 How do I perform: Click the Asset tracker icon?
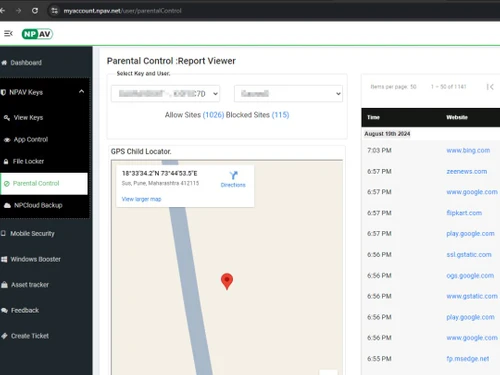pos(4,285)
